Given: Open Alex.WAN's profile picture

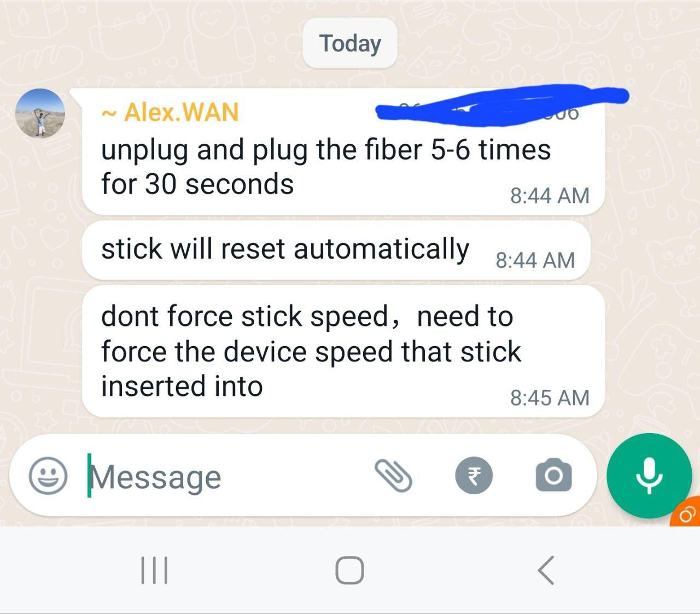Looking at the screenshot, I should point(40,113).
